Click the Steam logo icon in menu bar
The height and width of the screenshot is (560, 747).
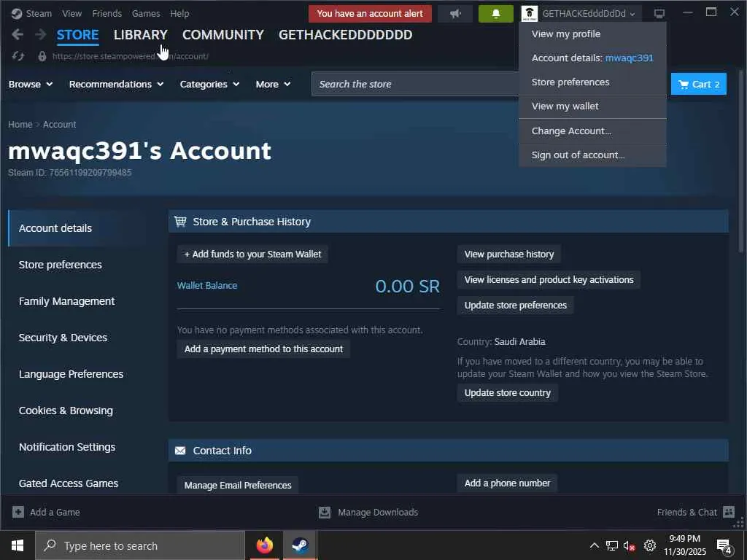click(x=17, y=13)
